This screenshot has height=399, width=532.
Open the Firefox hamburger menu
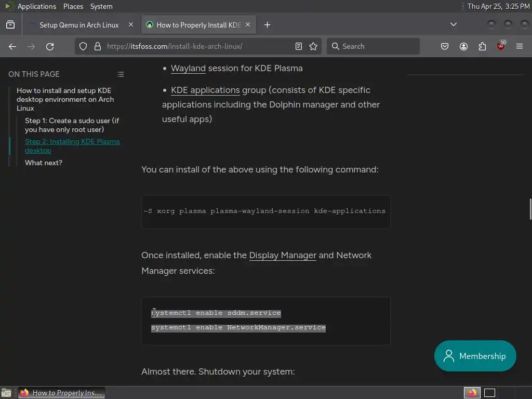[x=520, y=46]
